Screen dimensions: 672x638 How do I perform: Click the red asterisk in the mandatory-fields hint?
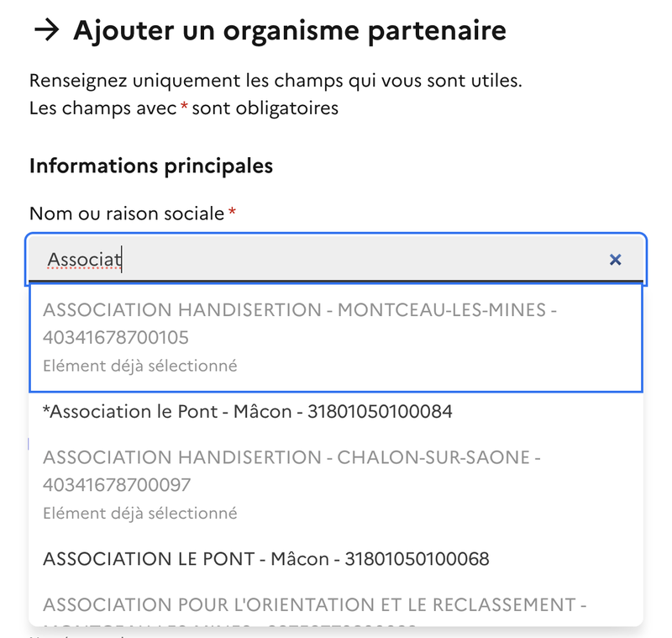184,108
